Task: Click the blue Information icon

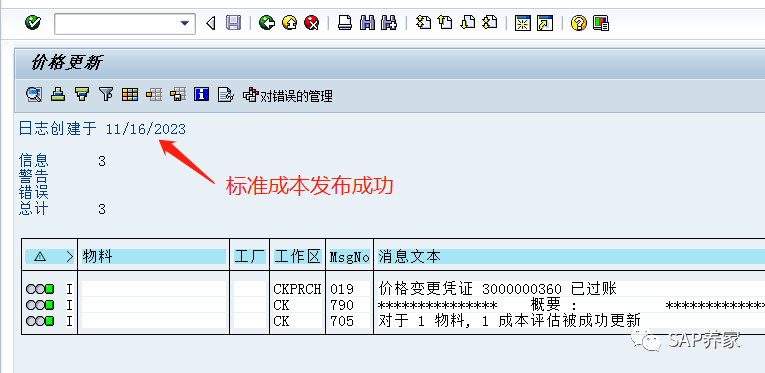Action: 201,94
